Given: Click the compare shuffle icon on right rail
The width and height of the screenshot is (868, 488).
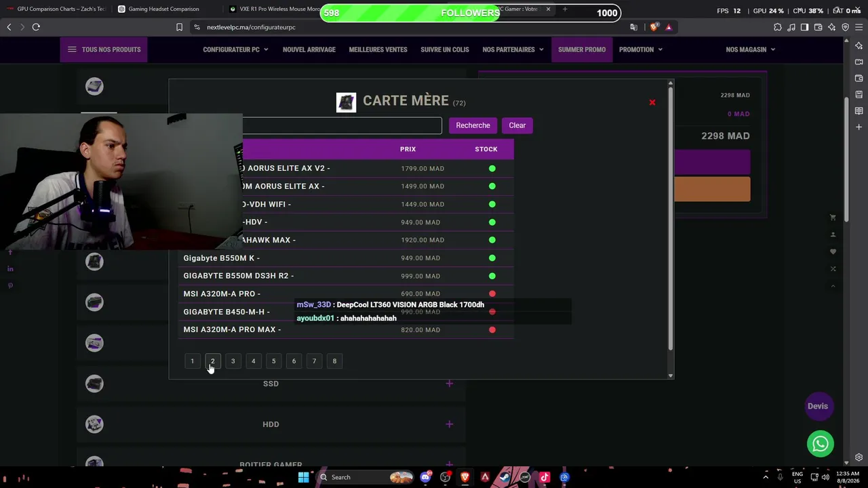Looking at the screenshot, I should point(833,269).
